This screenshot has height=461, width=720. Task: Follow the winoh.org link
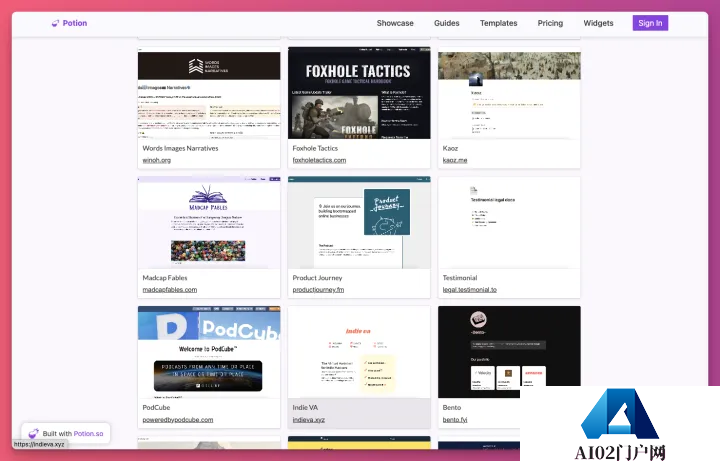[x=157, y=160]
